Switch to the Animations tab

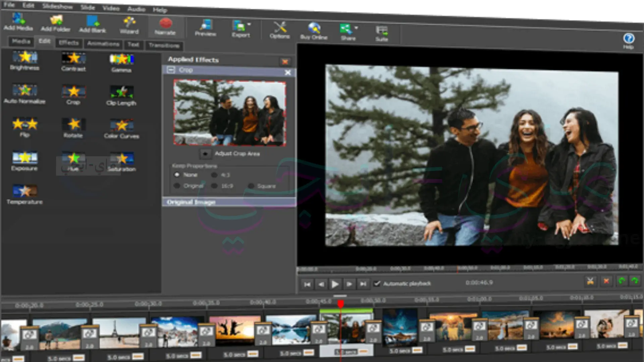[x=103, y=44]
